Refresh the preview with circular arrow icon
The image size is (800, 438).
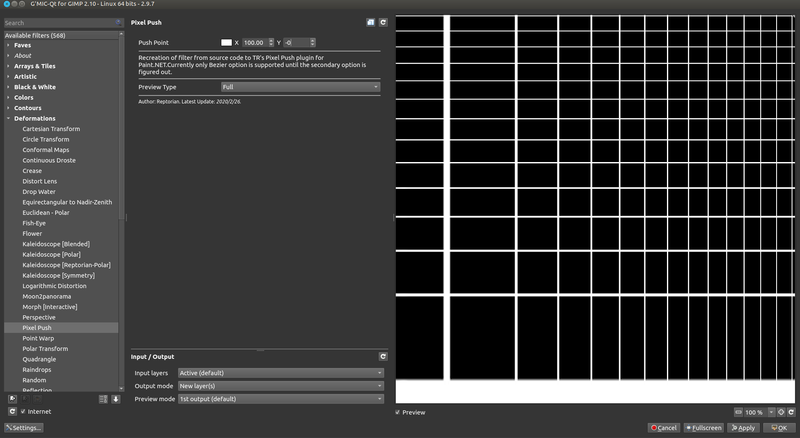pos(791,412)
